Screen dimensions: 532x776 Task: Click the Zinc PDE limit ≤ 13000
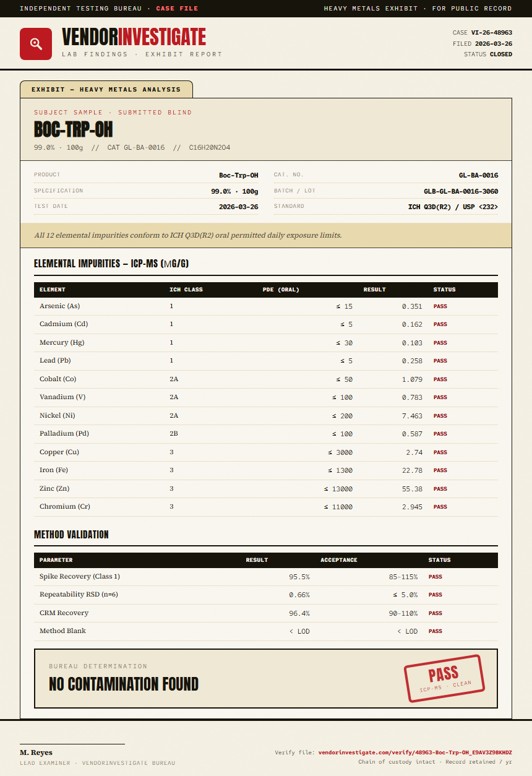pyautogui.click(x=338, y=489)
